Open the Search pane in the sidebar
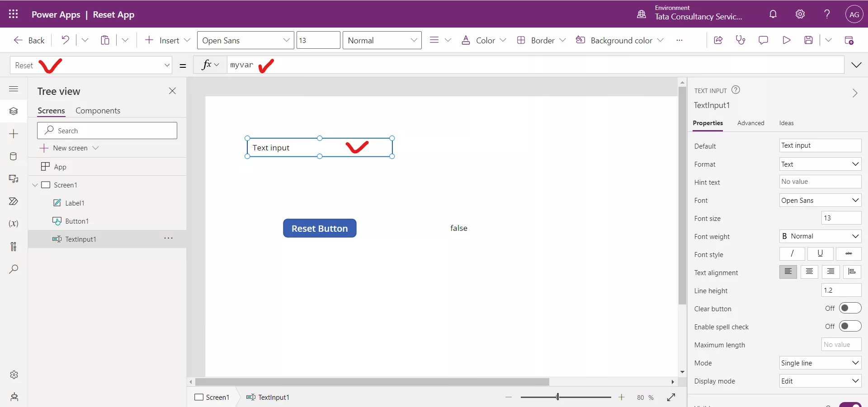868x407 pixels. pos(14,269)
